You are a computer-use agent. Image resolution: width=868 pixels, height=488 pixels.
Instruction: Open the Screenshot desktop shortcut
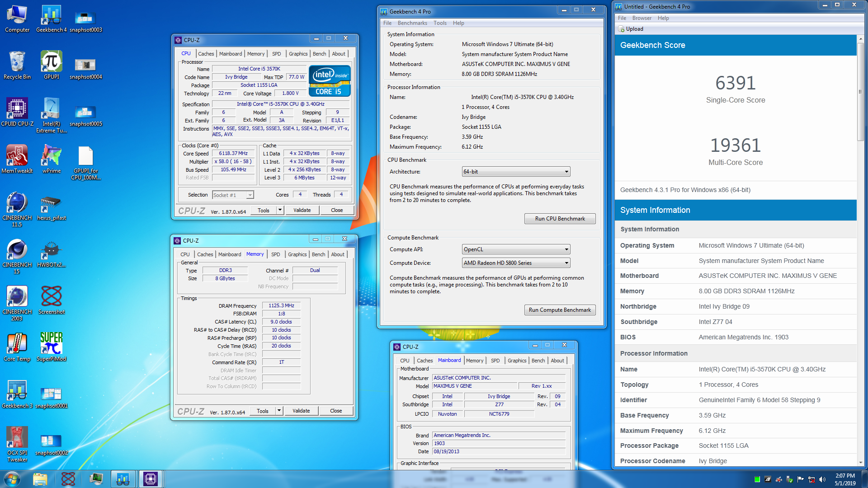(52, 301)
